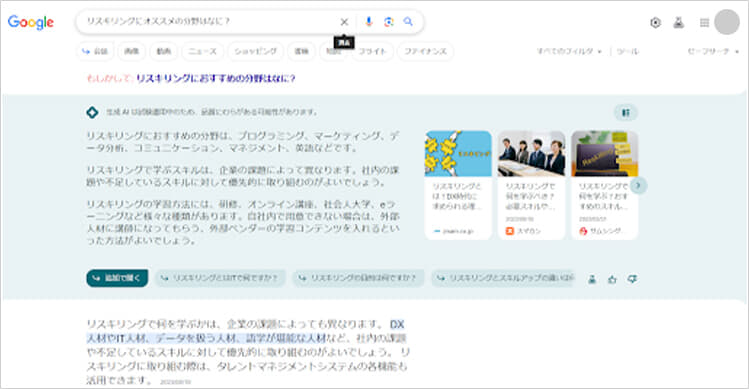Select the 会話 chip with arrow
The image size is (749, 389).
pyautogui.click(x=95, y=51)
